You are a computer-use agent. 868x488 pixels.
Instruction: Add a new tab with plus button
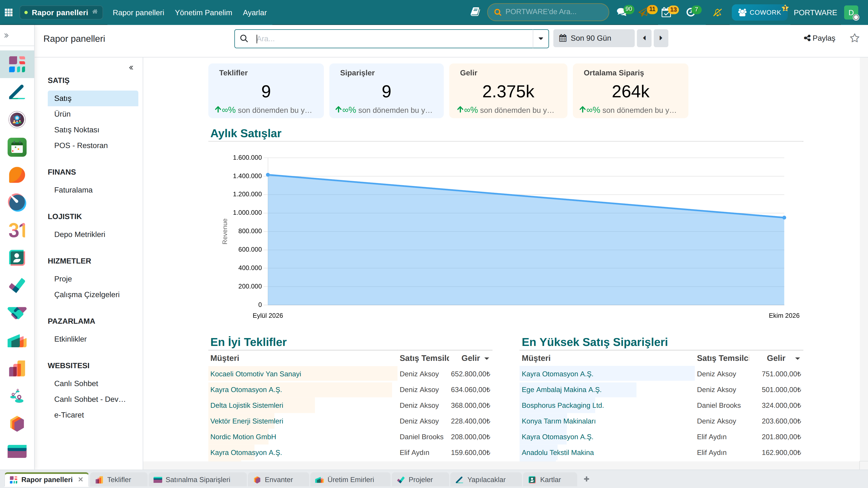pos(586,479)
